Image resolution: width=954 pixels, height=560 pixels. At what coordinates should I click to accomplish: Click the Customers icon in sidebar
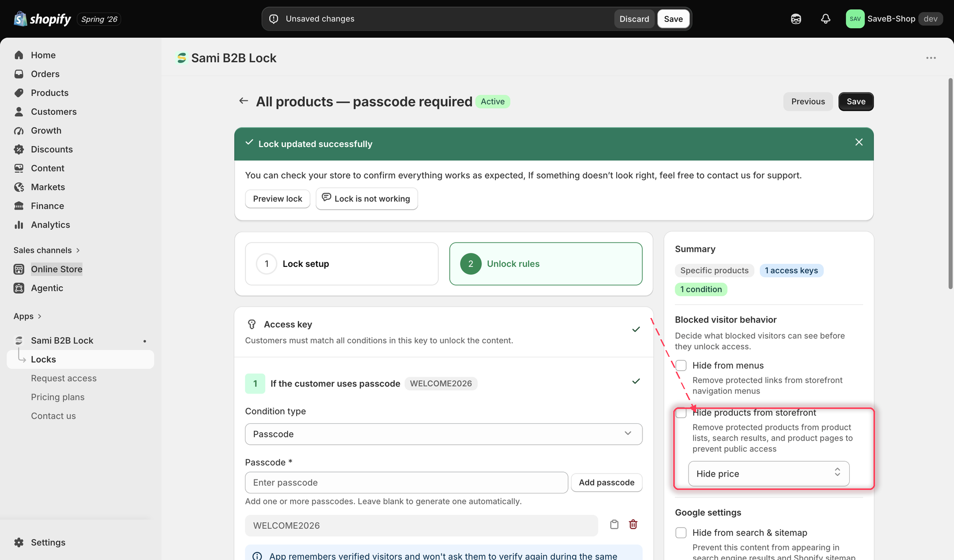click(x=19, y=112)
